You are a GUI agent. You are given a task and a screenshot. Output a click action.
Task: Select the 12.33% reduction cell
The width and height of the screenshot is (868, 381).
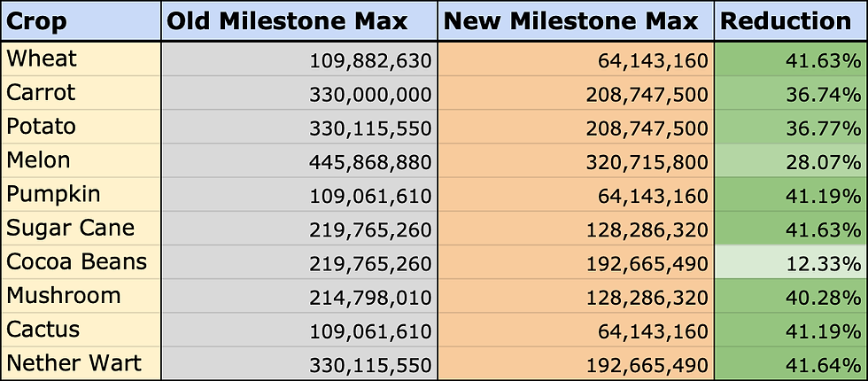point(791,262)
